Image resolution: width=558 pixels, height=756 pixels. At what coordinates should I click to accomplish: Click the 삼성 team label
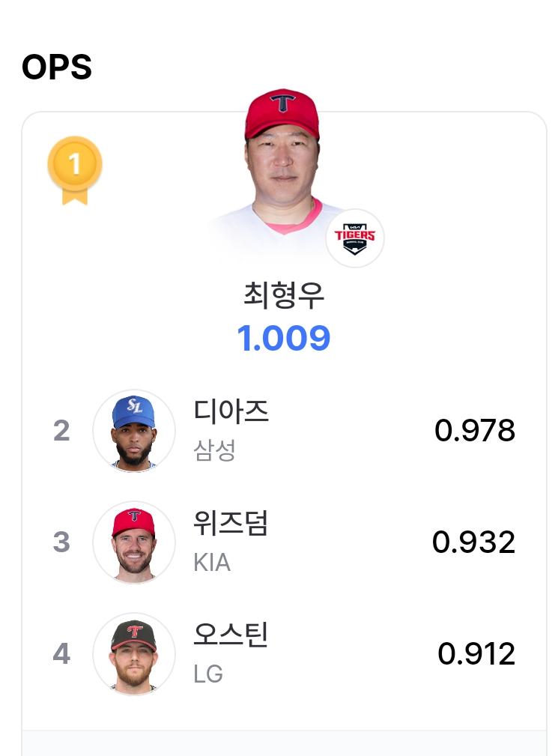(214, 450)
